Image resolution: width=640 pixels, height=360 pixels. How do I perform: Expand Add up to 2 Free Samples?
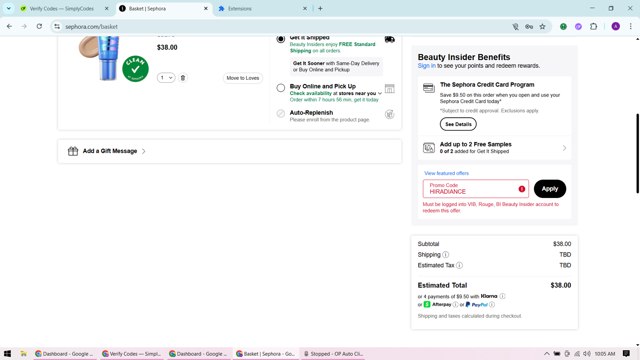click(x=494, y=148)
